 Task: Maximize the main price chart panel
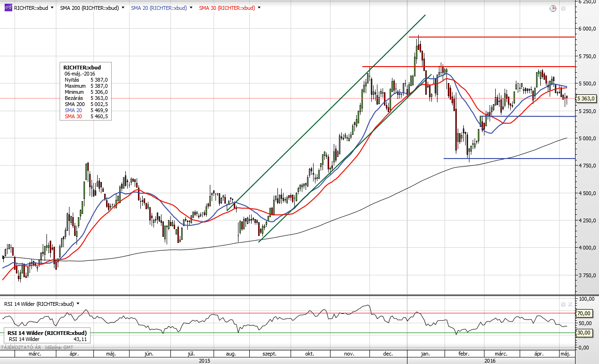click(x=563, y=8)
